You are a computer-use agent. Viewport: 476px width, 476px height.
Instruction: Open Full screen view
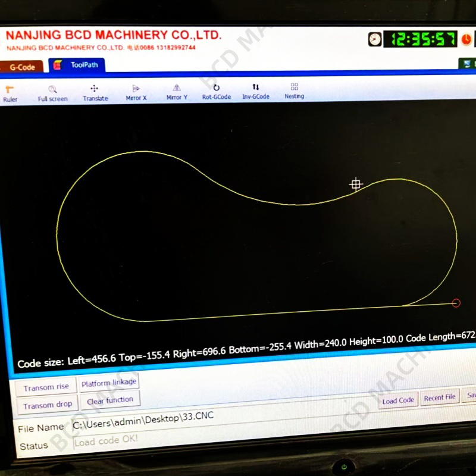coord(52,93)
